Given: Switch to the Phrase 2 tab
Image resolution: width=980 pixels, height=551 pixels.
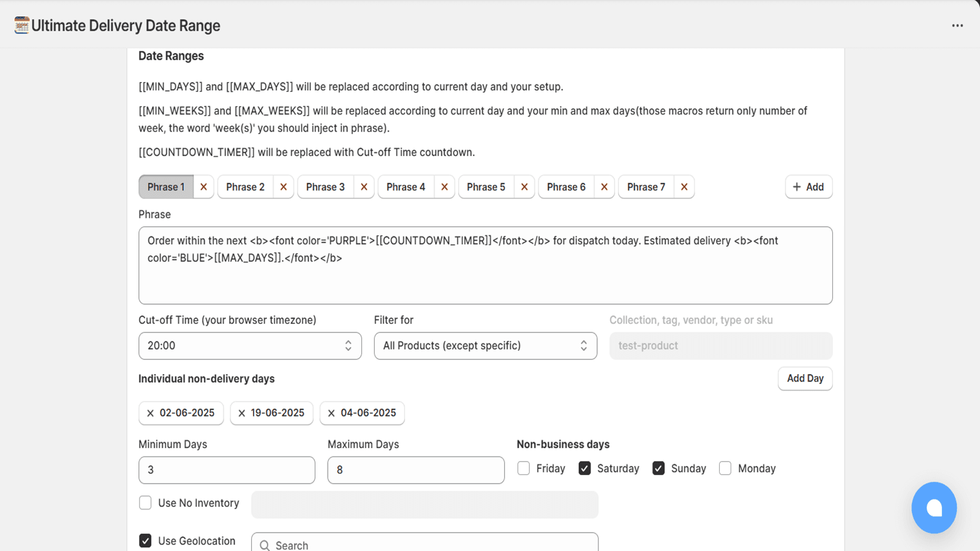Looking at the screenshot, I should 246,187.
